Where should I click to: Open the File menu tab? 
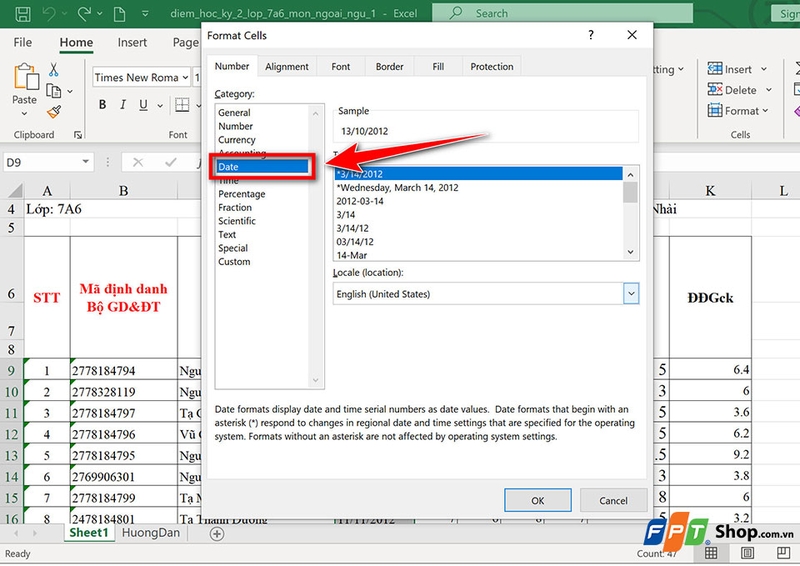22,42
